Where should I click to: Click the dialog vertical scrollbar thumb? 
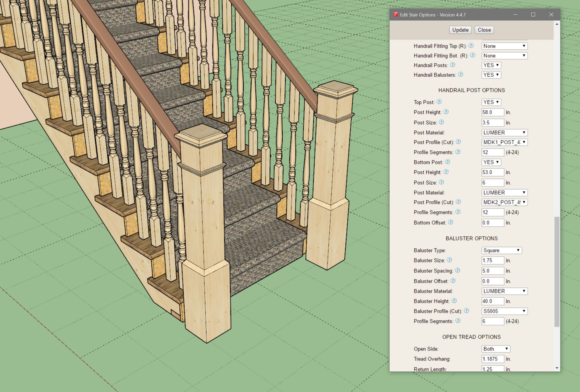[557, 272]
